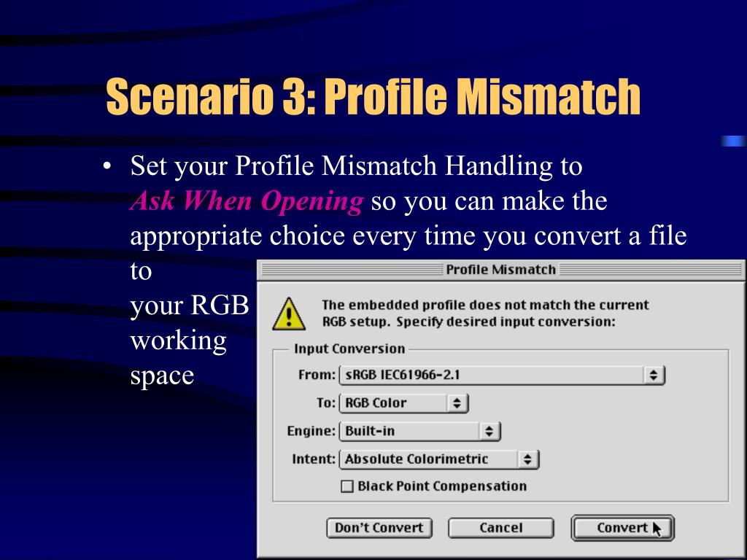Click the 'appropriate choice every time' line
The width and height of the screenshot is (747, 560).
[409, 236]
